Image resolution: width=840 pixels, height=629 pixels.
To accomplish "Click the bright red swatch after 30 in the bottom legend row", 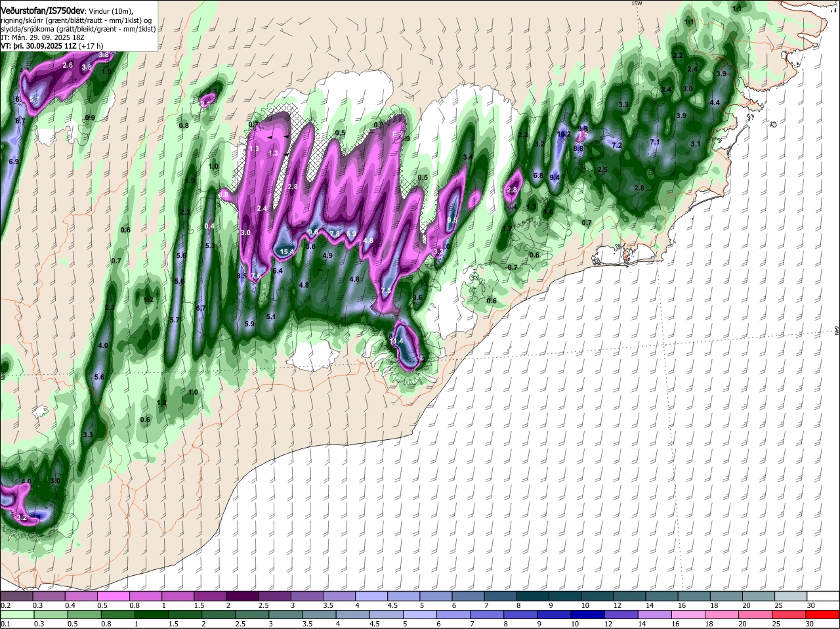I will 824,615.
